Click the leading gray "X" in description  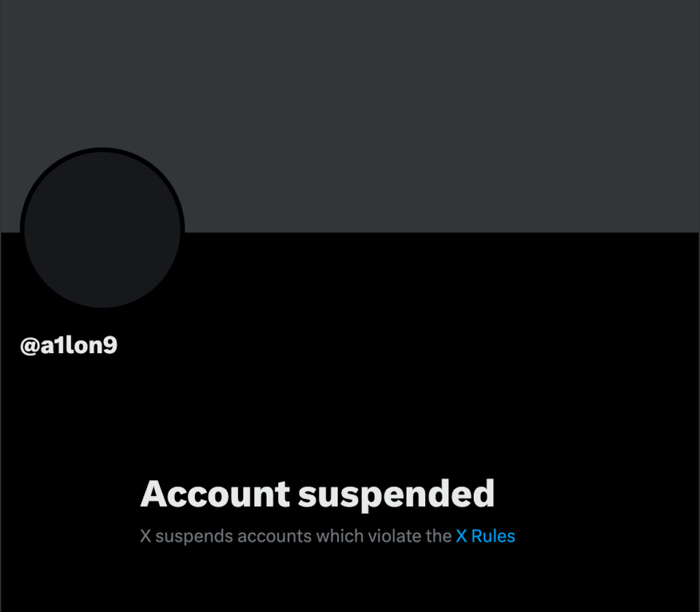pos(146,536)
